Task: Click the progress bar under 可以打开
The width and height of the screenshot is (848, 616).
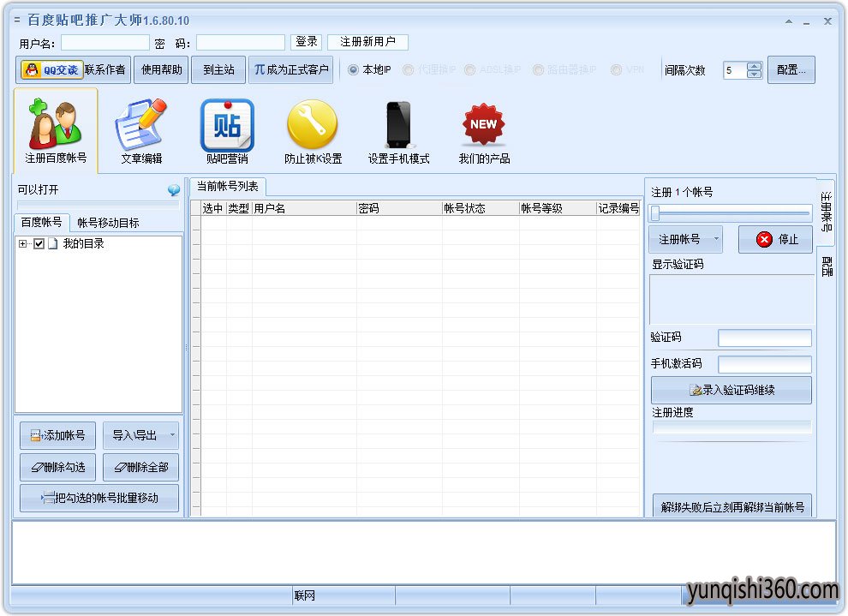Action: pyautogui.click(x=99, y=206)
